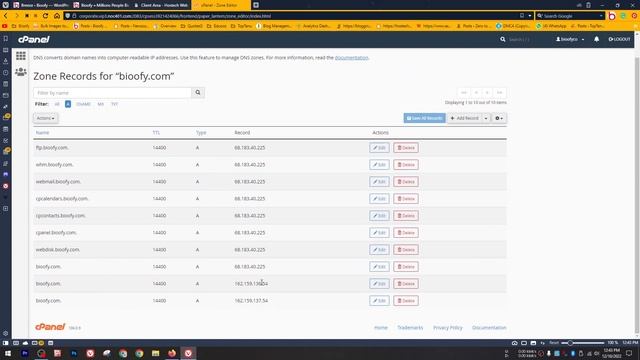Viewport: 640px width, 360px height.
Task: Click the Add Record button
Action: click(x=464, y=118)
